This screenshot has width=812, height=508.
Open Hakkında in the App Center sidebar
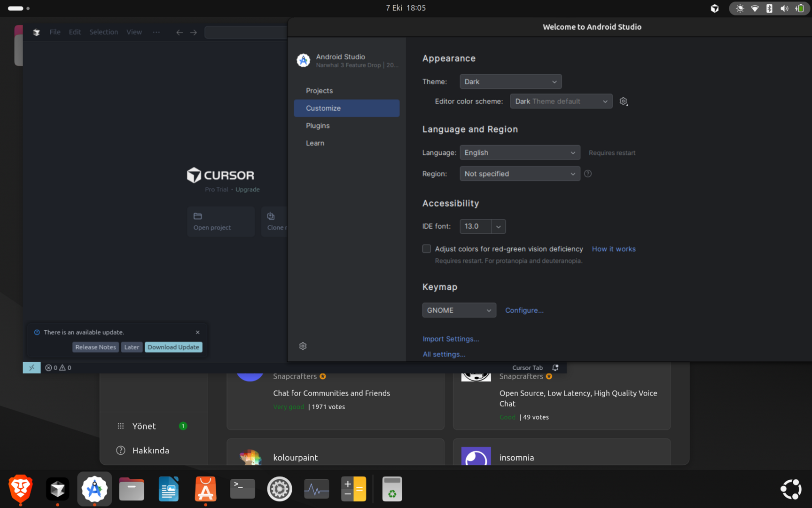pos(154,451)
